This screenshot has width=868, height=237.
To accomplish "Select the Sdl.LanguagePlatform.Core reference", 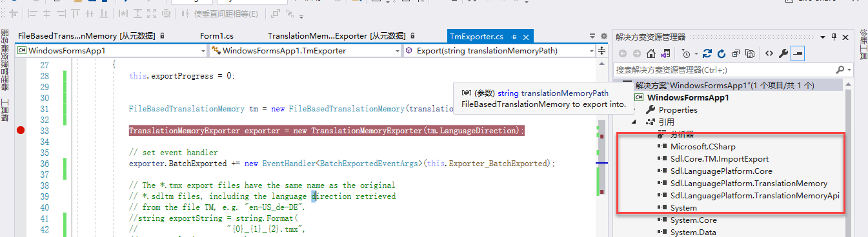I will click(721, 171).
